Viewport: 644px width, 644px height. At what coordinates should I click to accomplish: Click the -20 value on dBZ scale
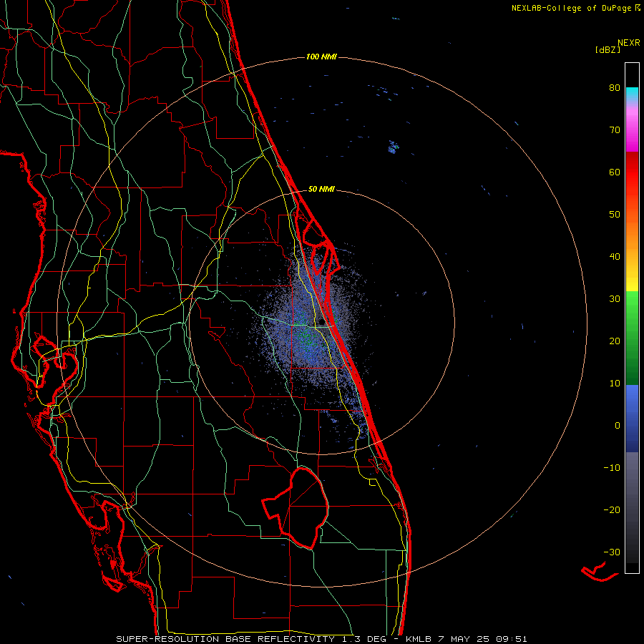pos(612,509)
